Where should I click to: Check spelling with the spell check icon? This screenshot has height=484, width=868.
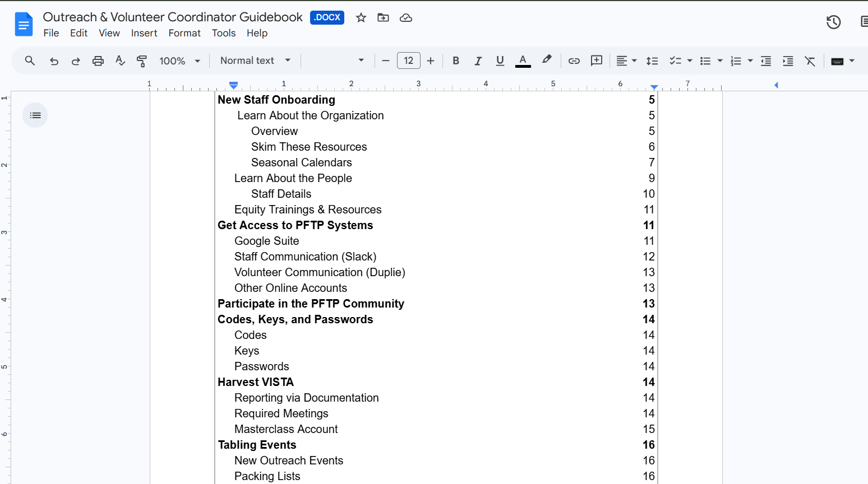click(120, 61)
